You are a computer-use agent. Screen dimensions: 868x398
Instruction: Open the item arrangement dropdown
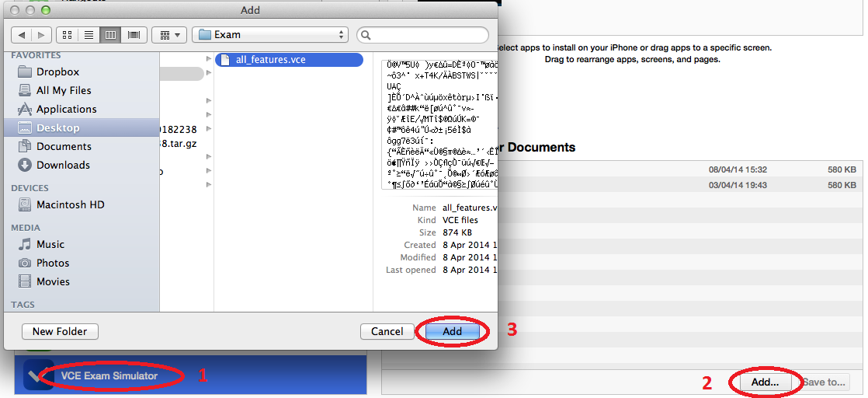point(168,35)
